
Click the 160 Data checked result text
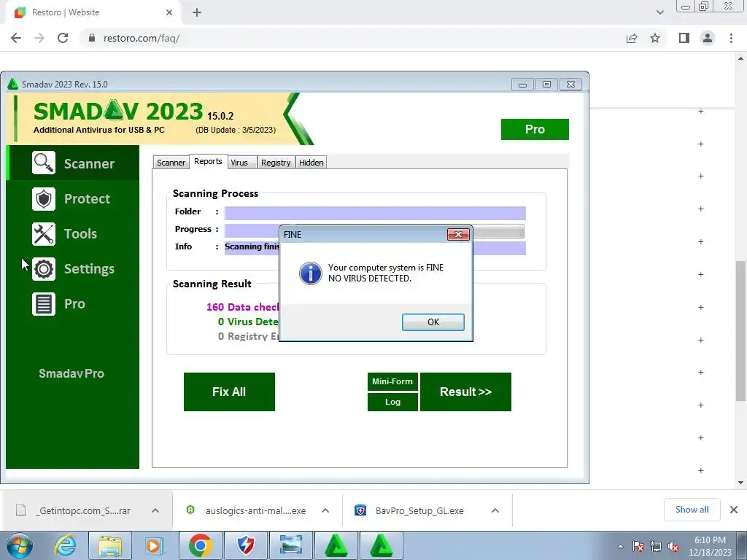(243, 307)
